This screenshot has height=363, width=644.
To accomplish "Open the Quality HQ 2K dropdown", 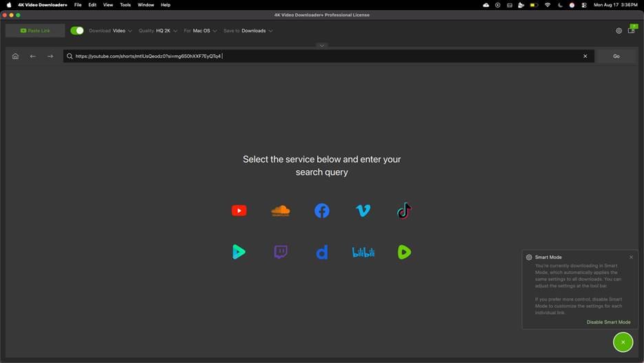I will tap(158, 31).
